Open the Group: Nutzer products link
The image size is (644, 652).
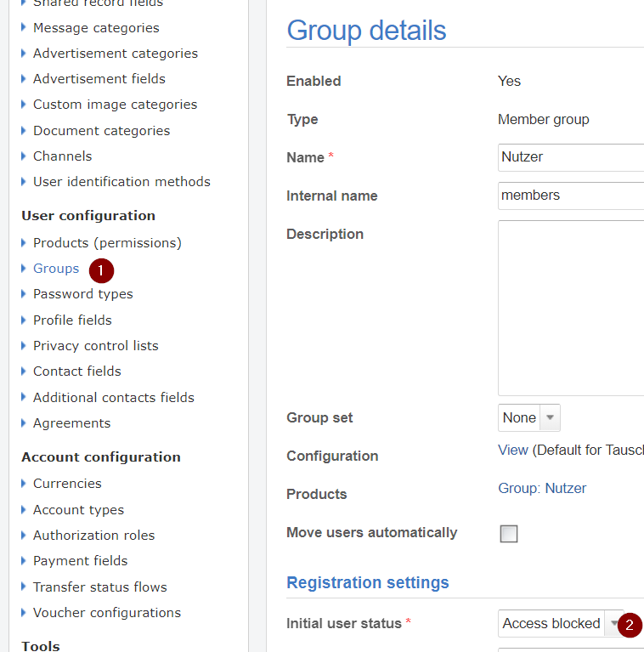click(x=542, y=488)
